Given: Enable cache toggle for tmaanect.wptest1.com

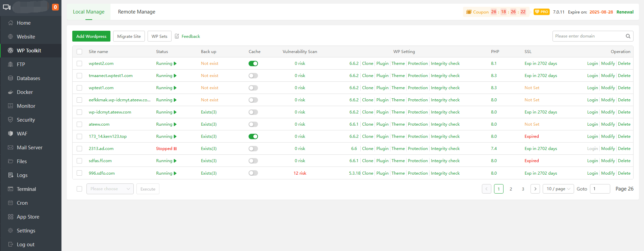Looking at the screenshot, I should click(x=253, y=76).
